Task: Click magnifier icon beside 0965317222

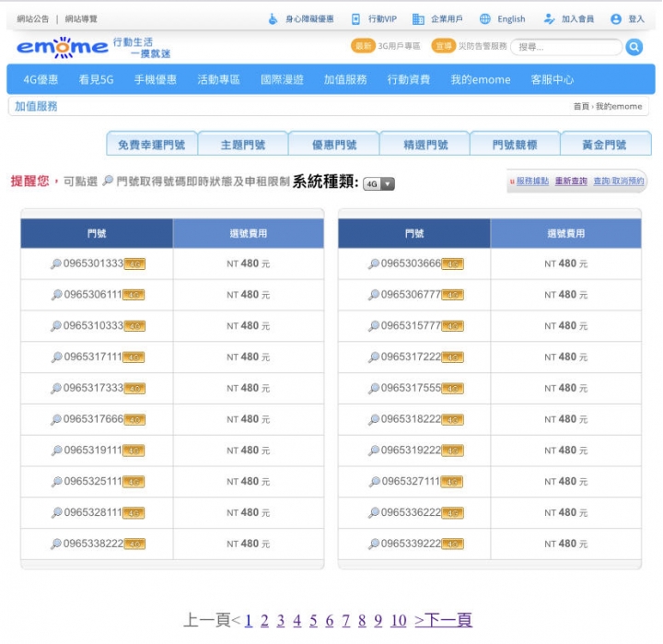Action: click(374, 357)
